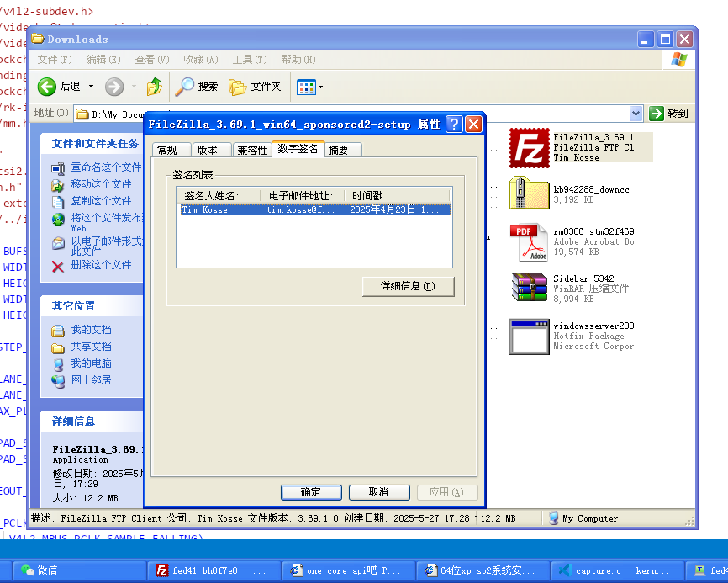728x583 pixels.
Task: Open the View (查看) menu
Action: coord(152,60)
